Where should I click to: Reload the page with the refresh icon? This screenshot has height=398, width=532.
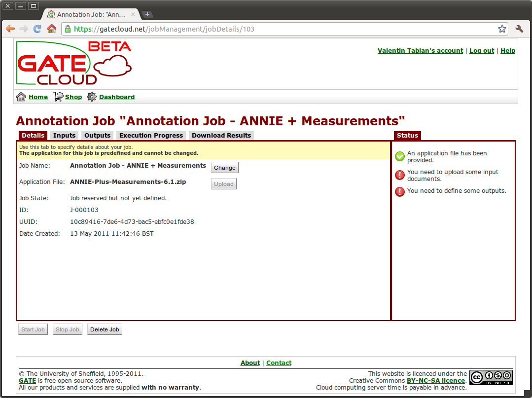(x=37, y=29)
